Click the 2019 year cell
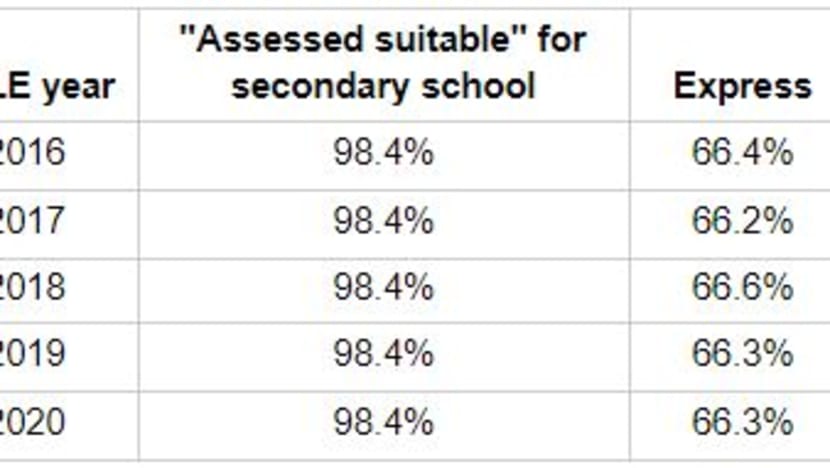 (x=32, y=354)
